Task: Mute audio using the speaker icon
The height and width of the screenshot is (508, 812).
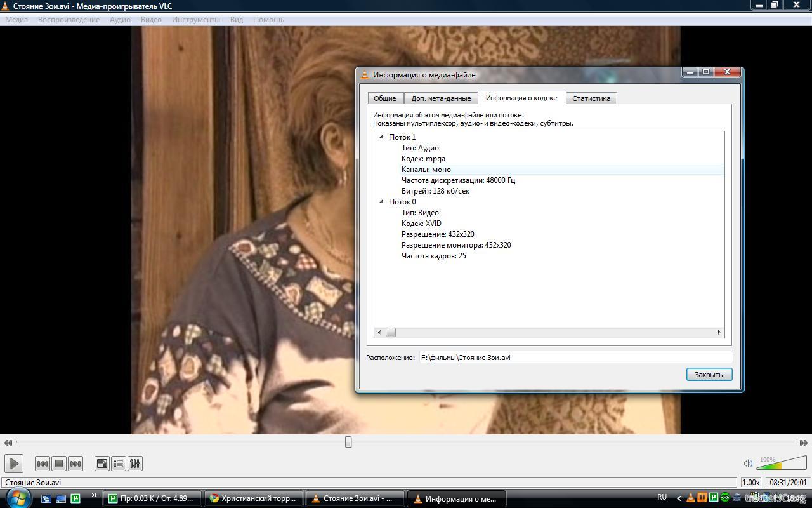Action: [748, 464]
